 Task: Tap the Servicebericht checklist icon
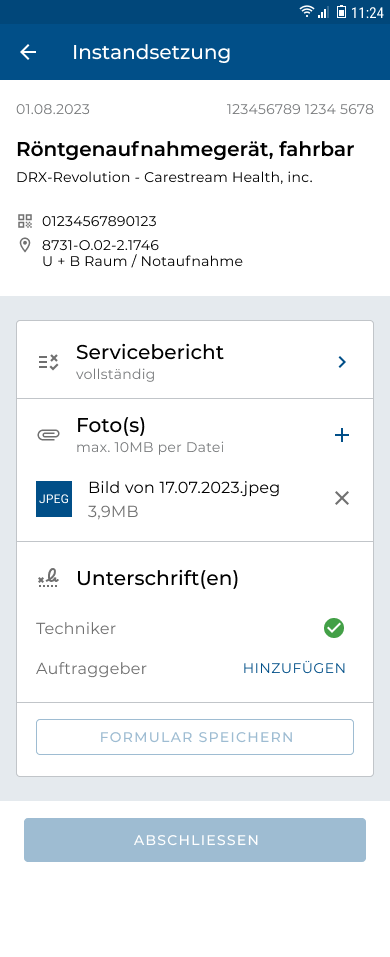(x=48, y=362)
